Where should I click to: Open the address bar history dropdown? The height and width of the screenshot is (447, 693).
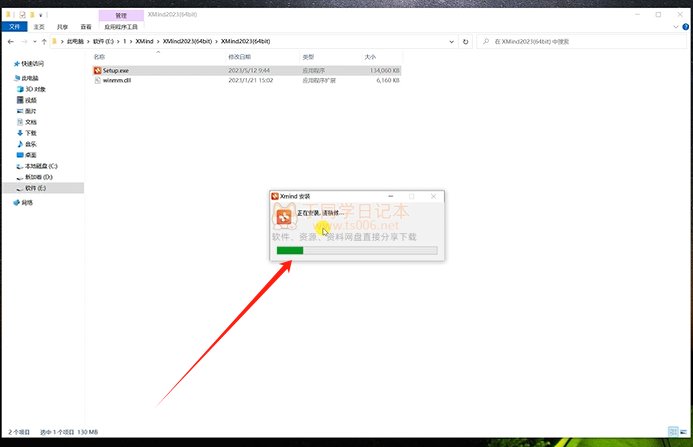[451, 42]
